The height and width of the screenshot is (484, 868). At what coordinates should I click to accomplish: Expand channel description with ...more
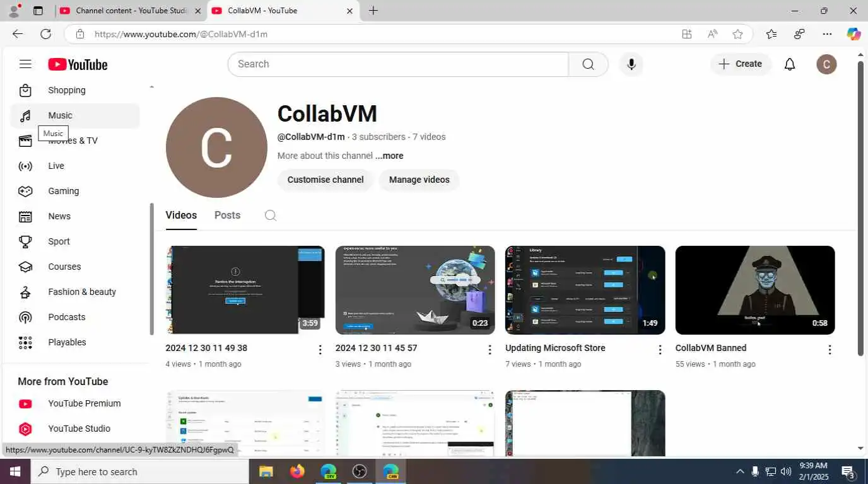pyautogui.click(x=389, y=156)
